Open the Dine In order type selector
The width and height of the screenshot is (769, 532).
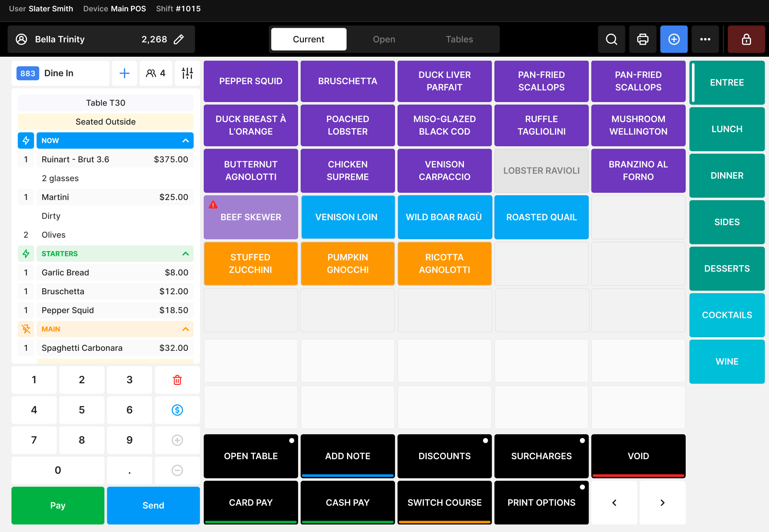pyautogui.click(x=61, y=73)
